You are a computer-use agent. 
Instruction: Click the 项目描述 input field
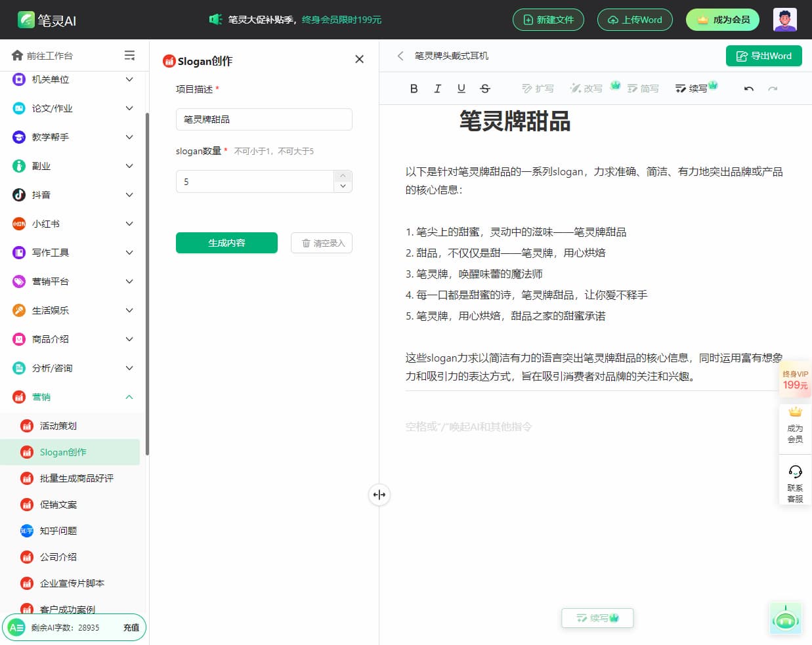(x=264, y=119)
